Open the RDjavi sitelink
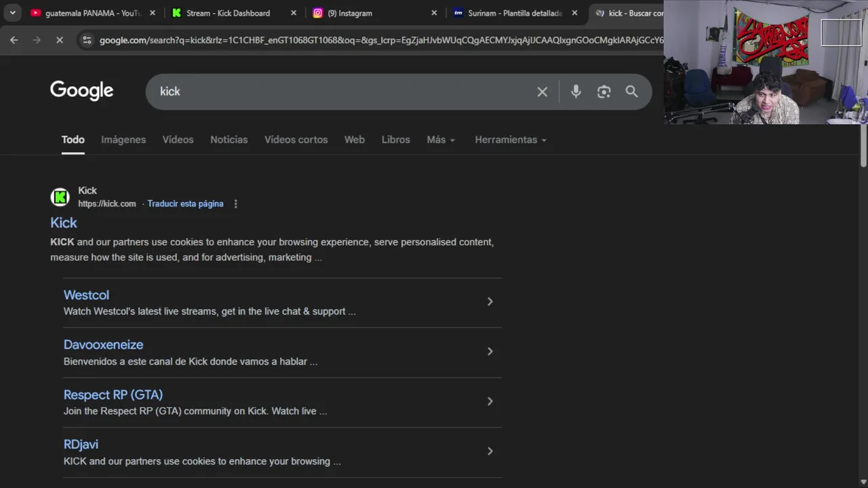 point(81,444)
